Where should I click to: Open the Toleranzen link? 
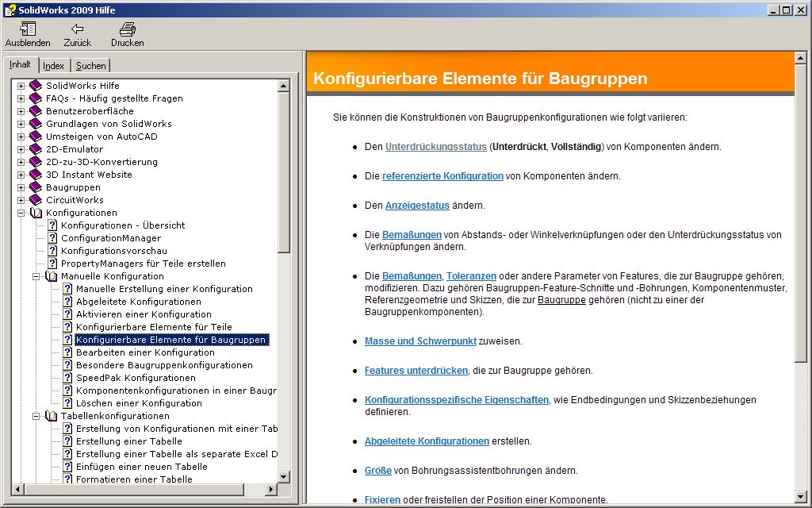tap(471, 275)
